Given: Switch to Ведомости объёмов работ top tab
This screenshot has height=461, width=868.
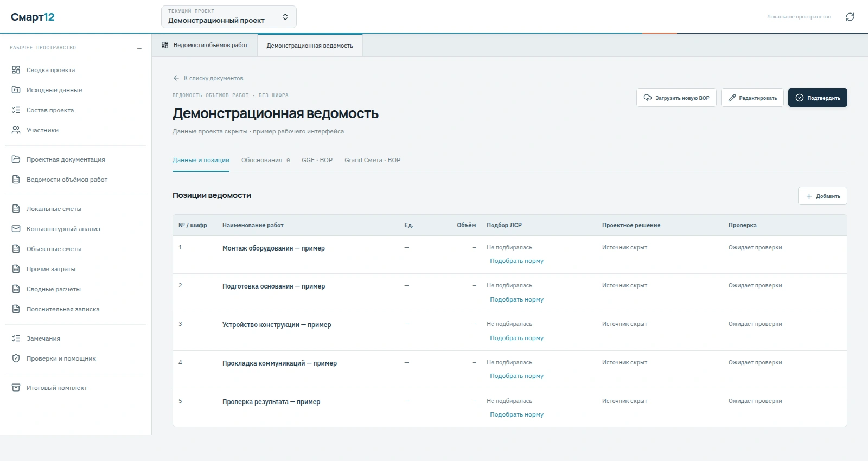Looking at the screenshot, I should 205,46.
